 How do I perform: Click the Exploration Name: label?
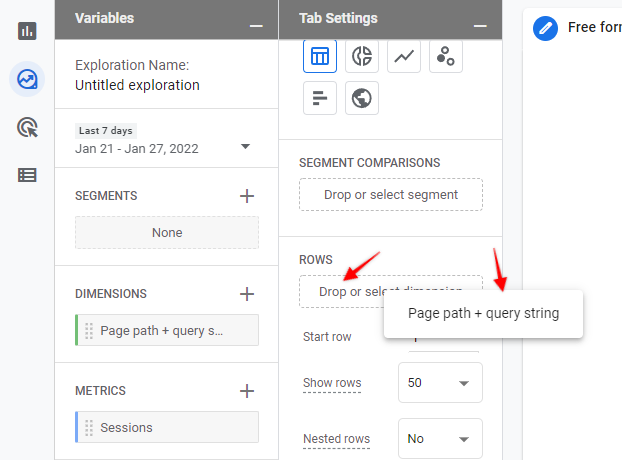132,65
